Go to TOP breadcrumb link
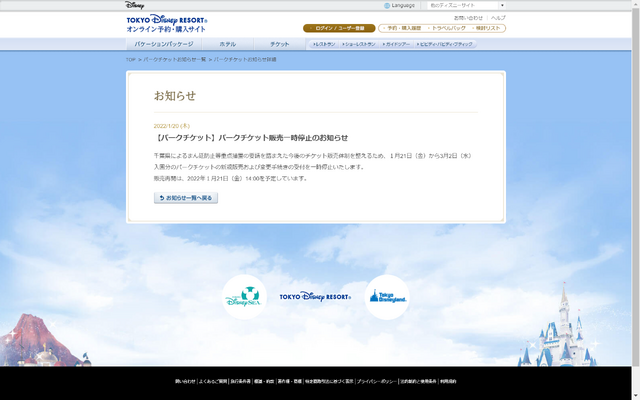This screenshot has width=640, height=400. (x=131, y=60)
